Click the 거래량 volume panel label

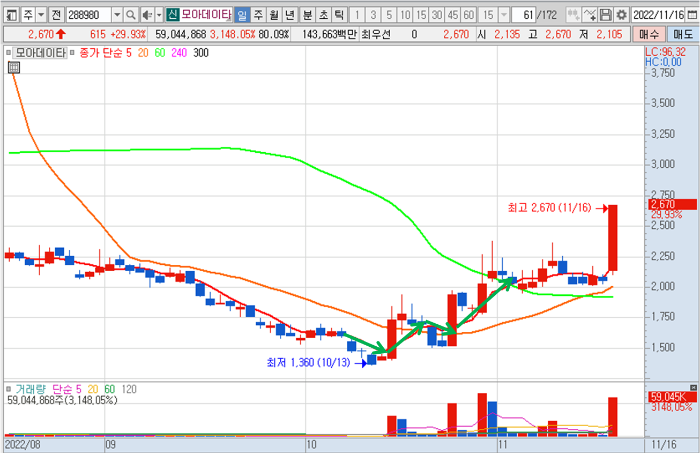pos(30,389)
